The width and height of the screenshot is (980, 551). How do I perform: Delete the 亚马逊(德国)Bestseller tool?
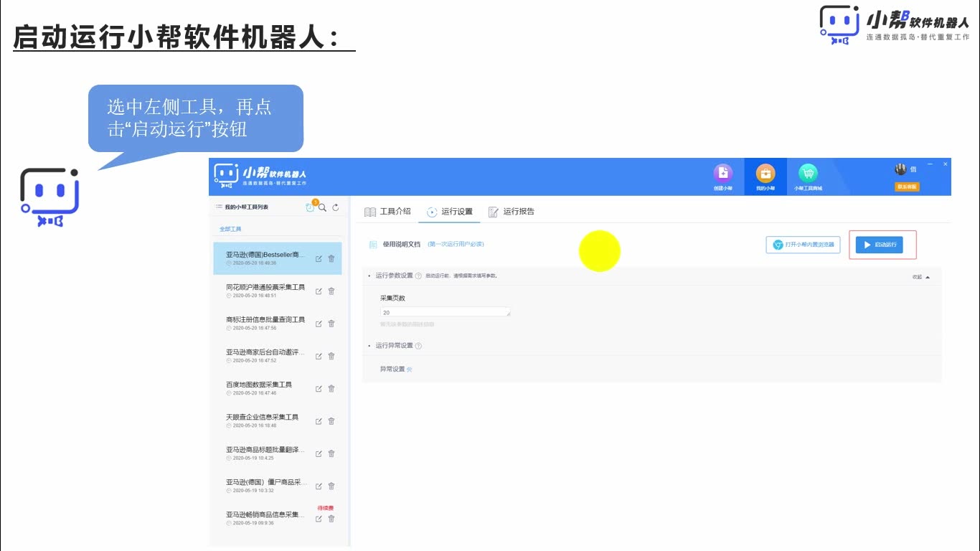pyautogui.click(x=331, y=259)
